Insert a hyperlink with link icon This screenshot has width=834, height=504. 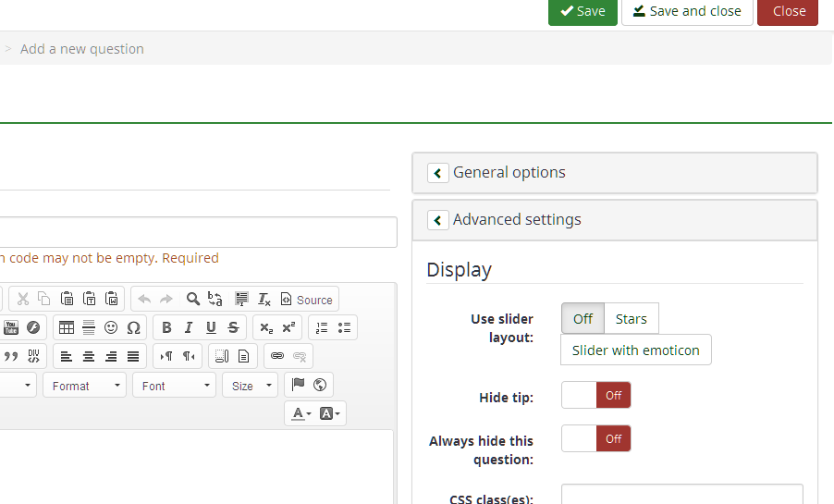click(x=276, y=356)
